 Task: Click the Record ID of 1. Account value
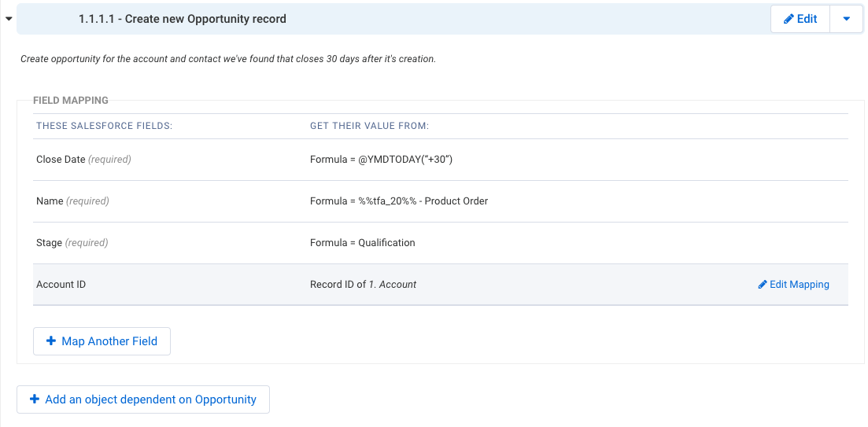[x=363, y=285]
